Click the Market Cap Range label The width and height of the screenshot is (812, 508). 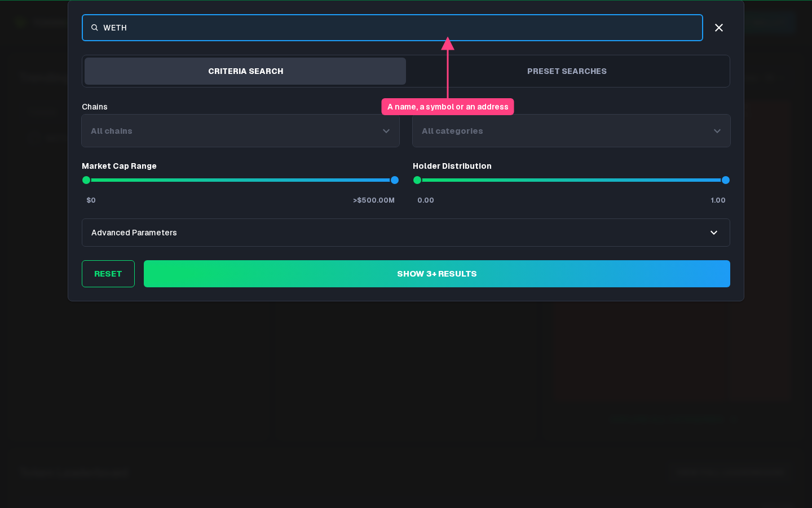pos(119,166)
